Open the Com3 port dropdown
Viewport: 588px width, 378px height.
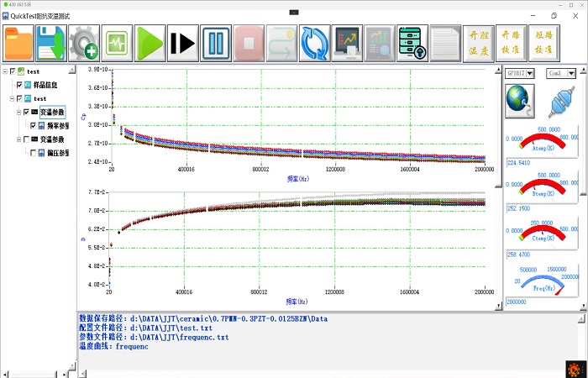tap(571, 74)
